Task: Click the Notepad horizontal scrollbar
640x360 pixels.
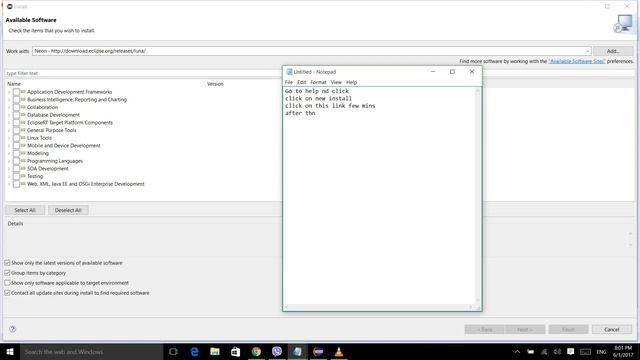Action: [x=379, y=307]
